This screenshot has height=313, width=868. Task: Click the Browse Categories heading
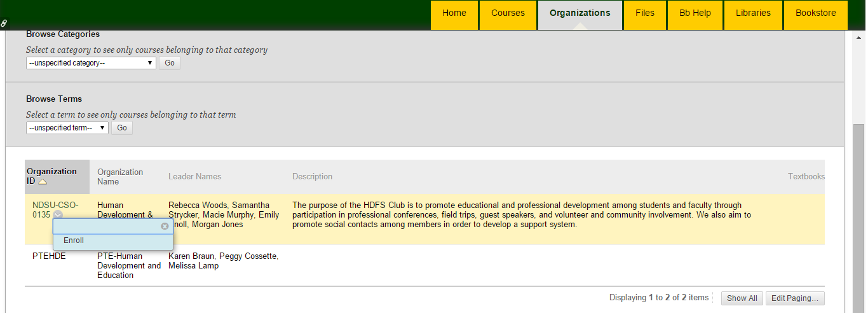pyautogui.click(x=63, y=34)
